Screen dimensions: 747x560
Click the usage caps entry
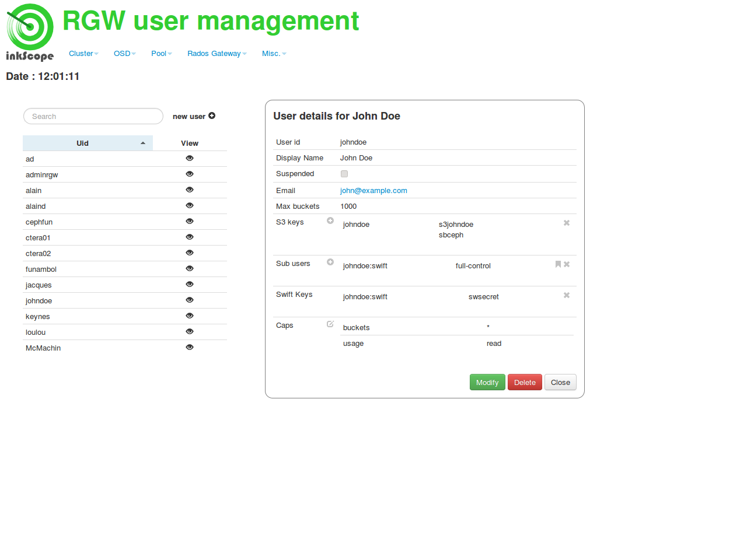tap(353, 343)
